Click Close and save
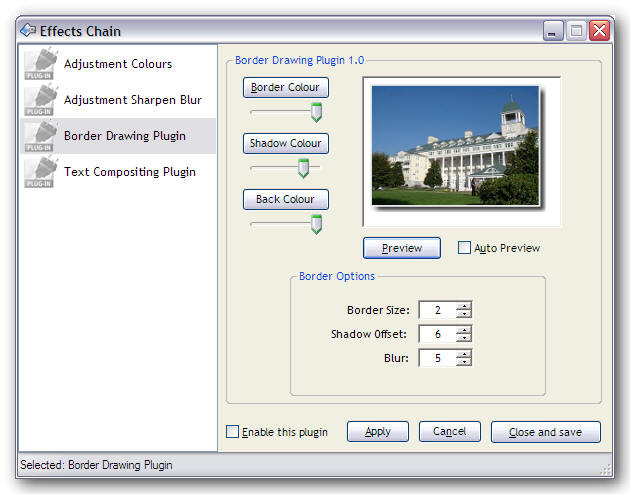 [546, 432]
